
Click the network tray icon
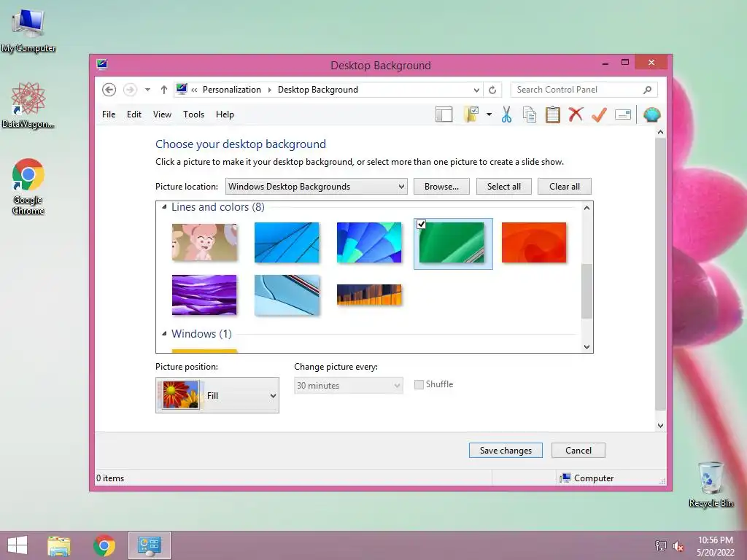(x=661, y=545)
